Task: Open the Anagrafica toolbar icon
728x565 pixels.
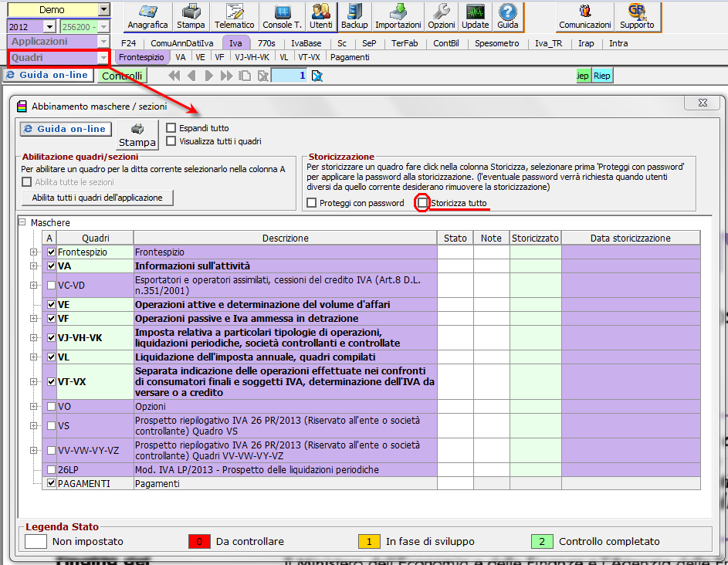Action: 147,16
